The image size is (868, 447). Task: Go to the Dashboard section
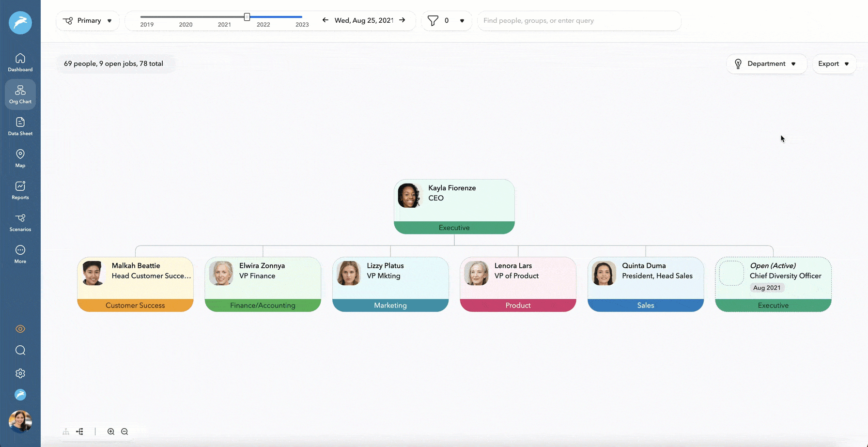click(x=20, y=62)
